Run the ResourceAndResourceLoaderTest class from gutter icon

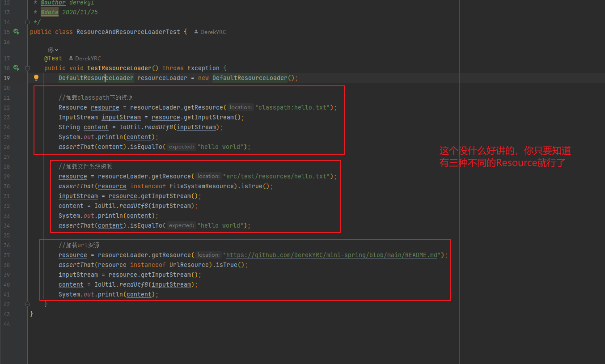pyautogui.click(x=16, y=32)
